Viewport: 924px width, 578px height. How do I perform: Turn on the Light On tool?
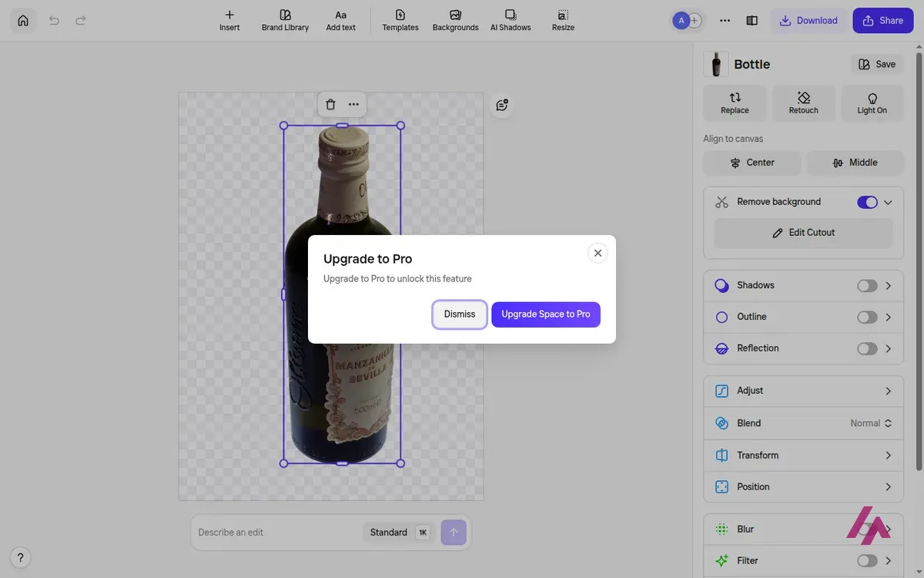[x=872, y=103]
